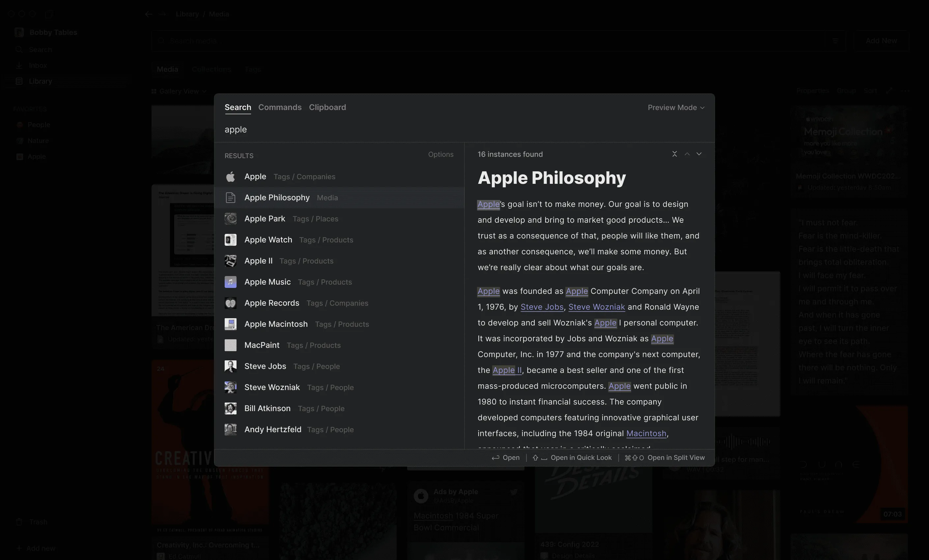Image resolution: width=929 pixels, height=560 pixels.
Task: Click the Apple Watch result icon
Action: [230, 240]
